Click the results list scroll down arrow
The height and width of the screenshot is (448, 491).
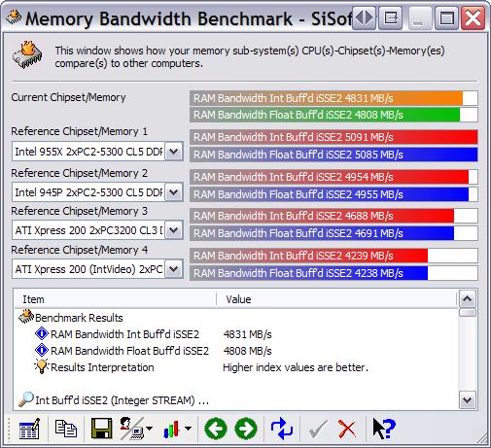[467, 400]
